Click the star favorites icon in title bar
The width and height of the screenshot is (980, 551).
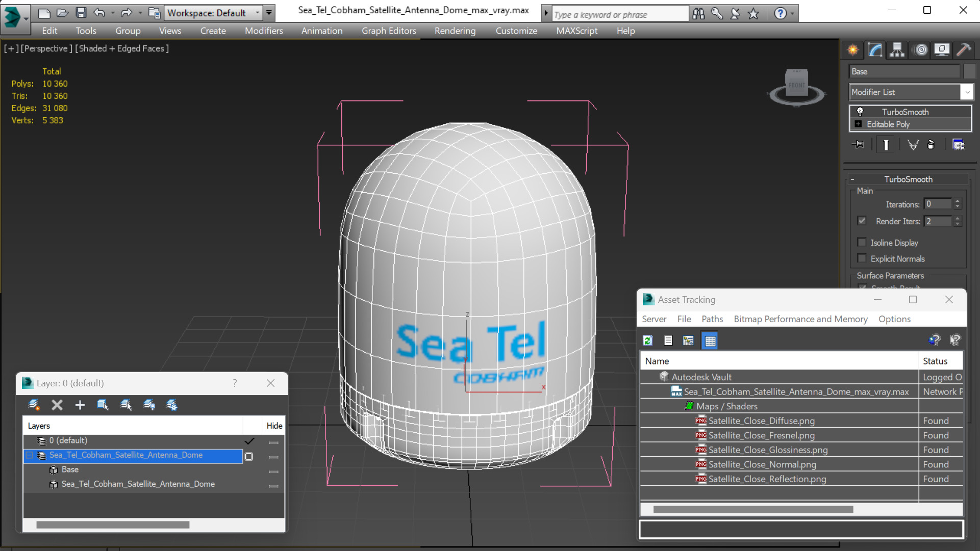coord(753,14)
